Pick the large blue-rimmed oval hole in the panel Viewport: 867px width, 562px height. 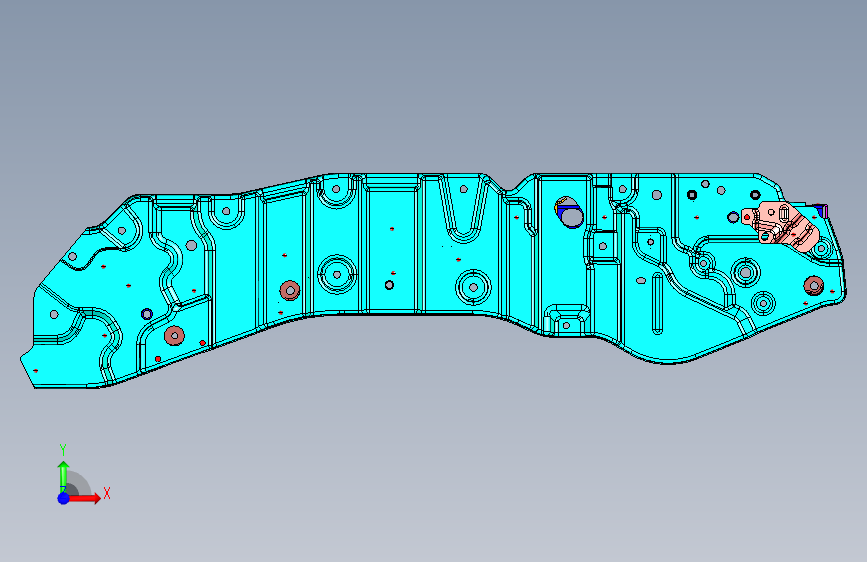pos(569,212)
